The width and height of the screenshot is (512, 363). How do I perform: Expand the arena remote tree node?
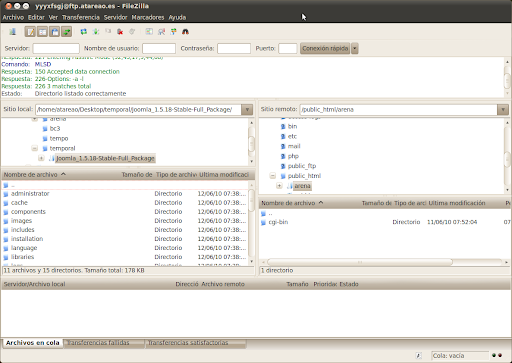[x=279, y=186]
